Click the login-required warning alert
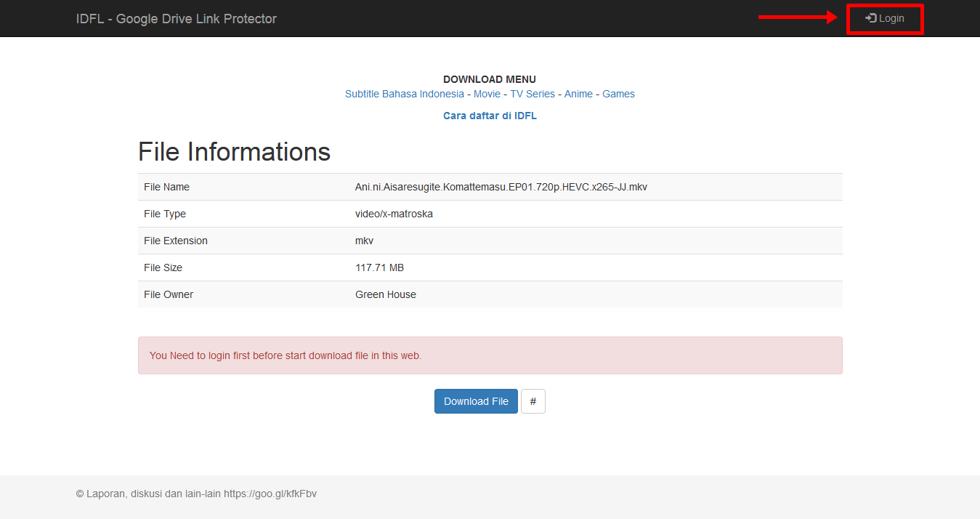The image size is (980, 519). [490, 355]
